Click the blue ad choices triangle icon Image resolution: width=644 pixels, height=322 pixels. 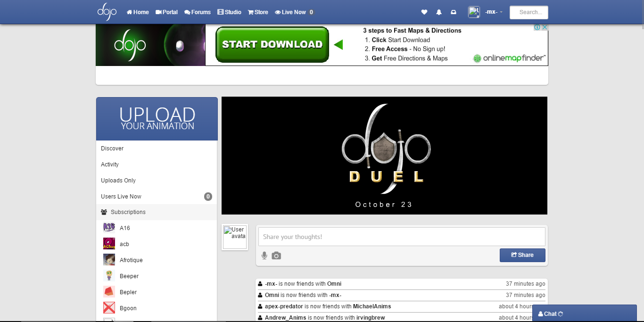pyautogui.click(x=537, y=27)
